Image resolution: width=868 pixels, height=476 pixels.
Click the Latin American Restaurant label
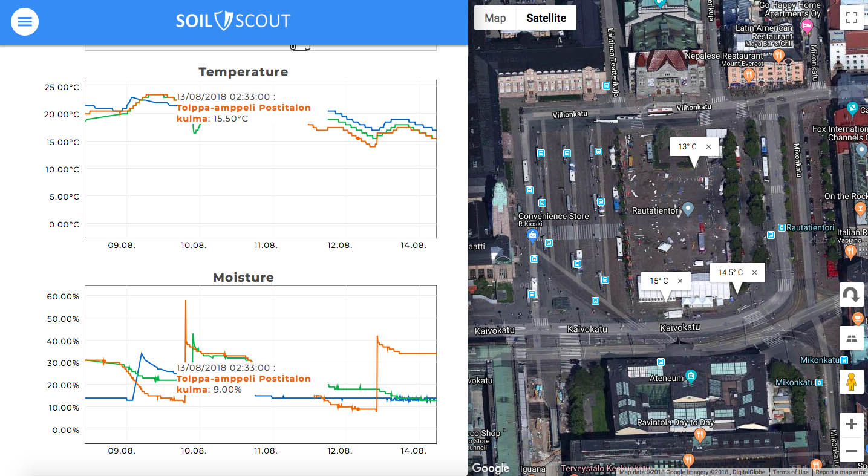click(764, 32)
